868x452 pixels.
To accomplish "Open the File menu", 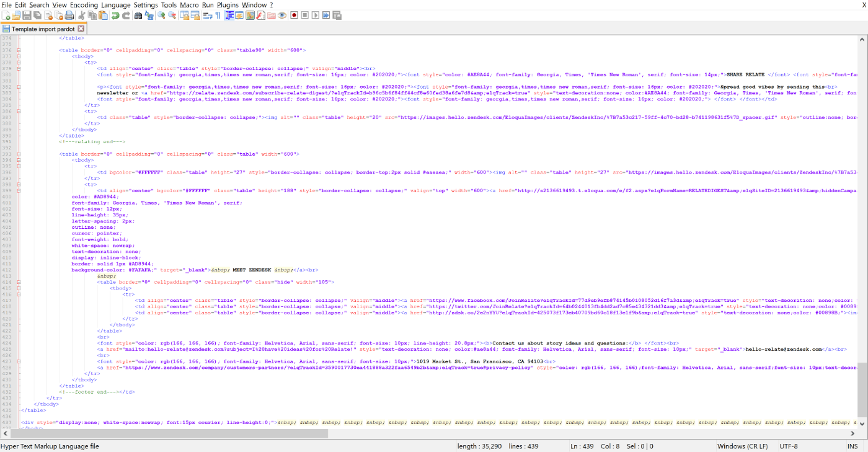I will pyautogui.click(x=7, y=4).
